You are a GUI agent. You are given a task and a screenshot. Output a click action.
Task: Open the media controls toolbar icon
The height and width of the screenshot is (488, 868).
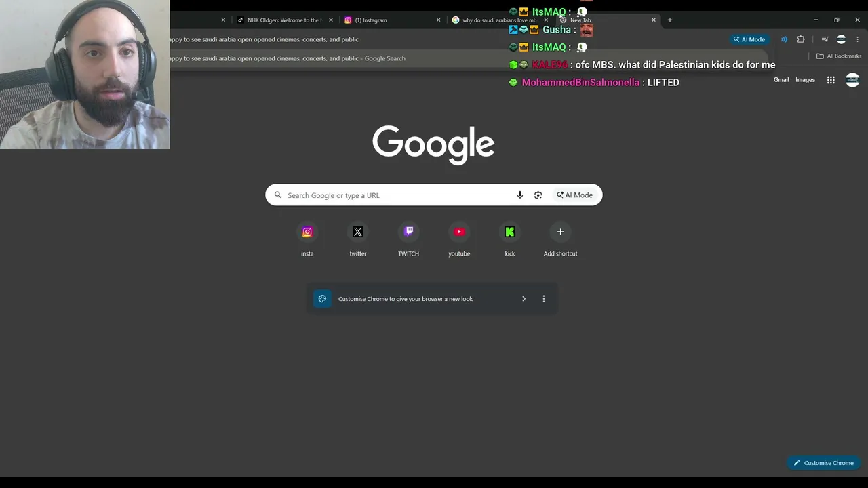(825, 39)
